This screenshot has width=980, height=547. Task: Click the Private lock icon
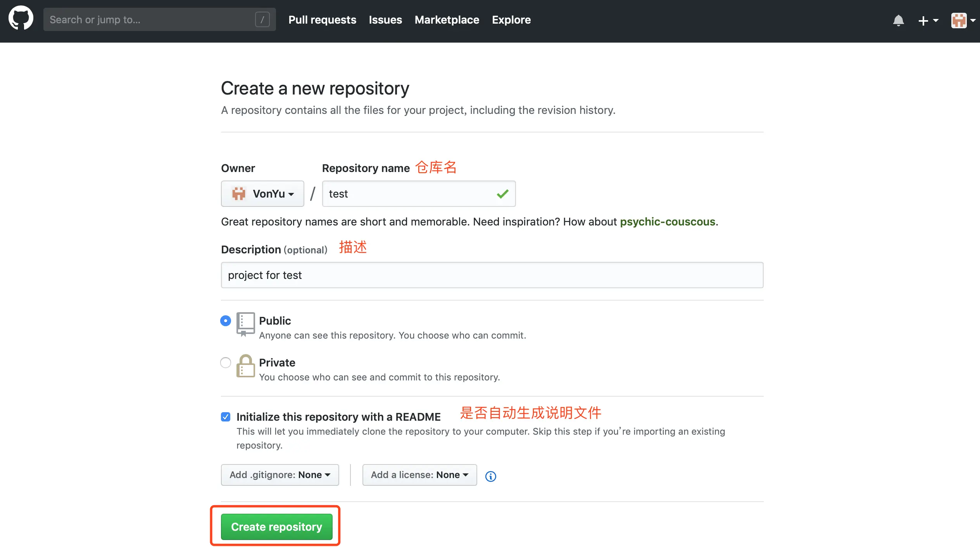(245, 366)
